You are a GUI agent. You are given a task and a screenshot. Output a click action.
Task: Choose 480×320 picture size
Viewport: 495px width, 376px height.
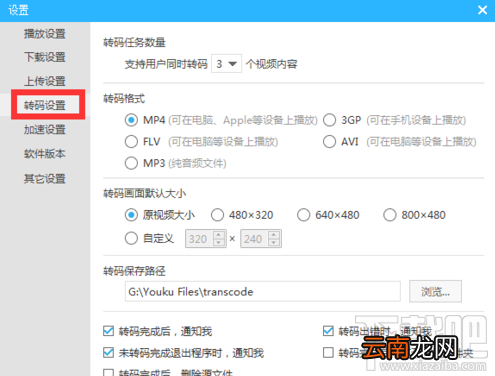click(x=217, y=215)
